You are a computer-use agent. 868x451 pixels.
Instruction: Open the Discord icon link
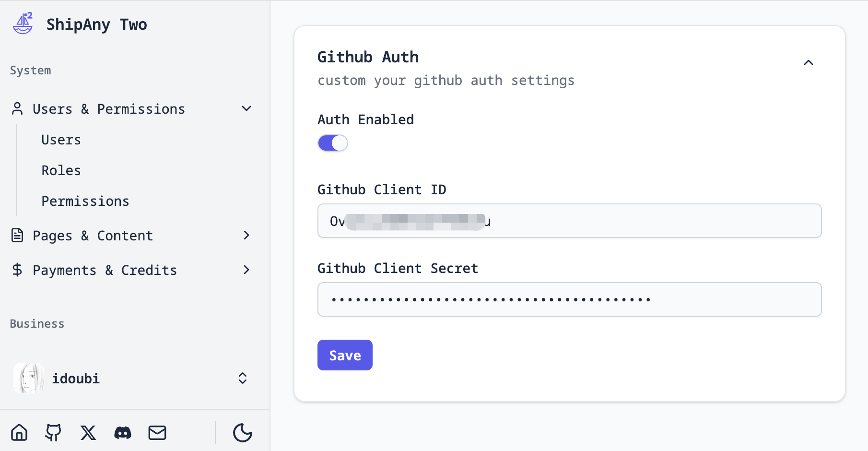point(123,433)
